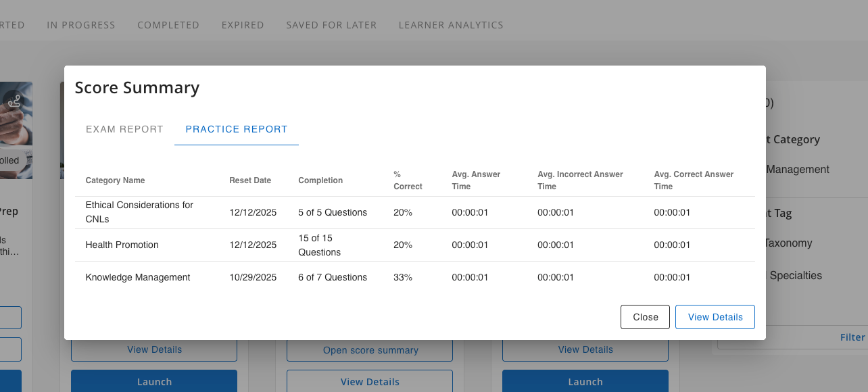
Task: Click the Completion column header
Action: (x=320, y=180)
